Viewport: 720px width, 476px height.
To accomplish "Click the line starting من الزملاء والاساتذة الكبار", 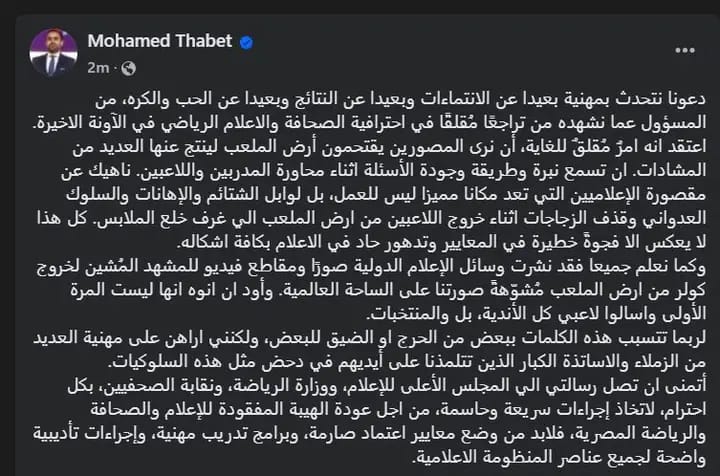I will point(407,362).
